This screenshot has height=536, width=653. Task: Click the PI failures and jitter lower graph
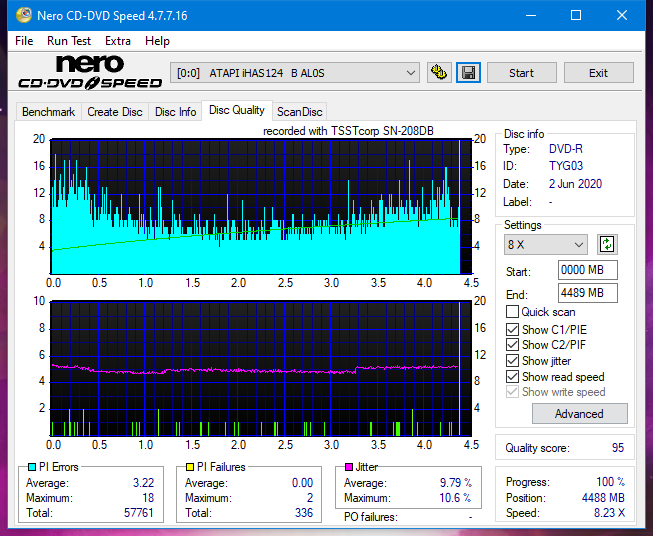click(261, 368)
